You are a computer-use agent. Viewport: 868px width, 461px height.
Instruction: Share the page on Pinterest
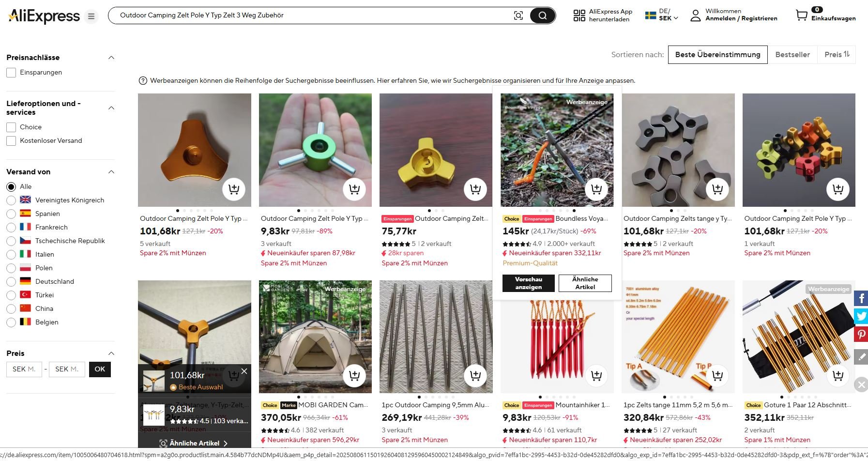point(861,334)
